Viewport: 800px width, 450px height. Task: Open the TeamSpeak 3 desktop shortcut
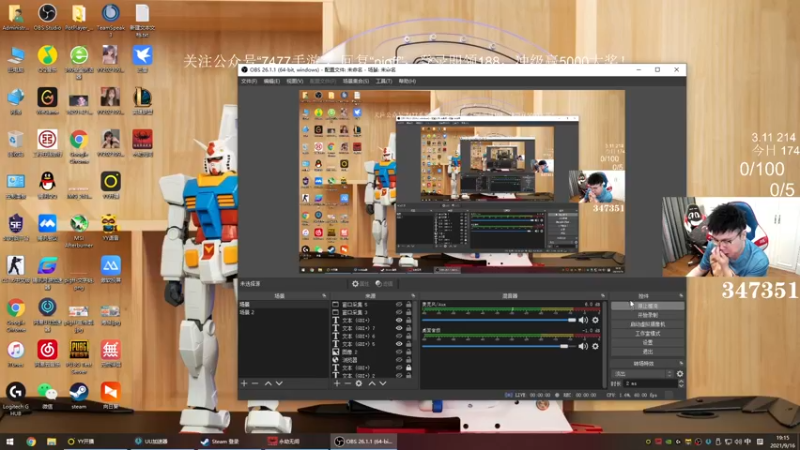(x=111, y=19)
